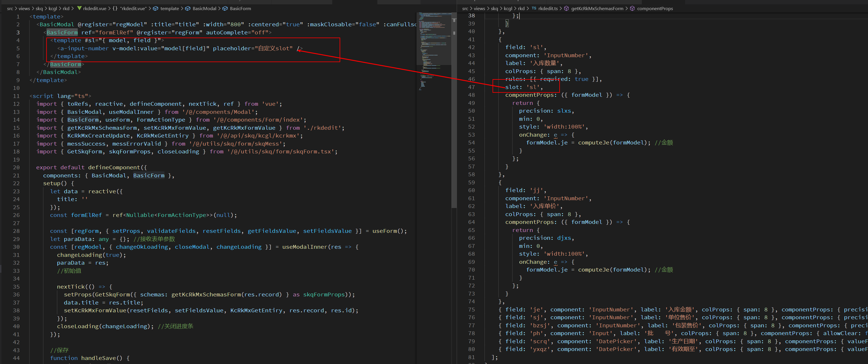Click line number 47 in the right editor
This screenshot has width=868, height=364.
point(471,87)
